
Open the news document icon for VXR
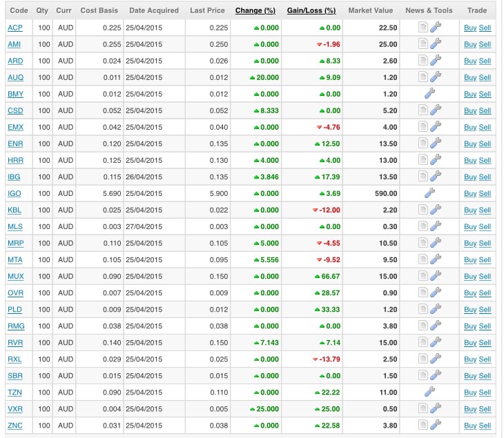tap(423, 408)
